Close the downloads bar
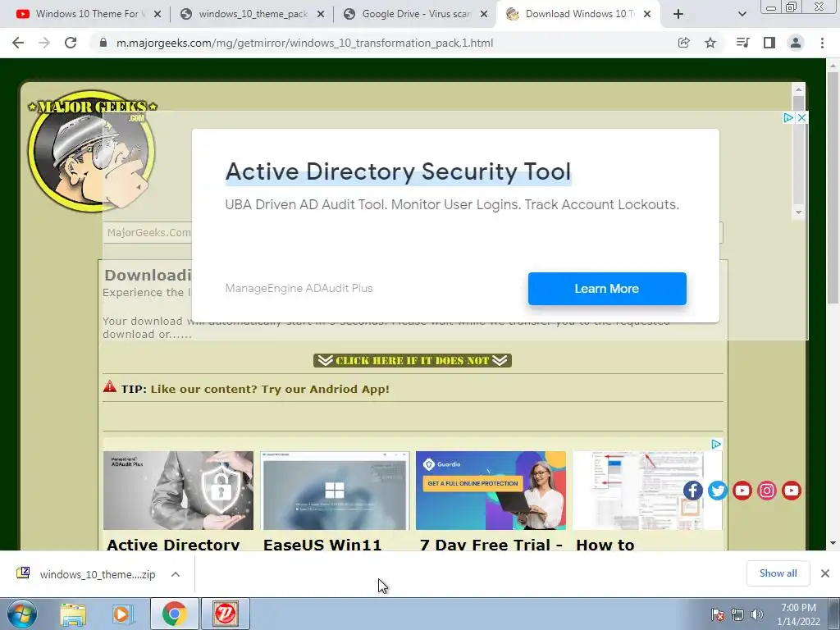This screenshot has height=630, width=840. click(x=825, y=573)
